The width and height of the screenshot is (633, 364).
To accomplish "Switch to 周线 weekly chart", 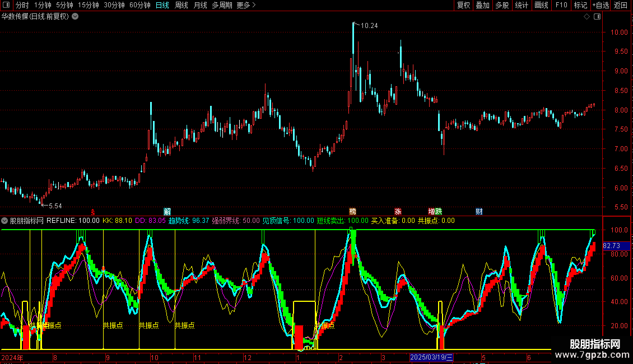I will (181, 5).
